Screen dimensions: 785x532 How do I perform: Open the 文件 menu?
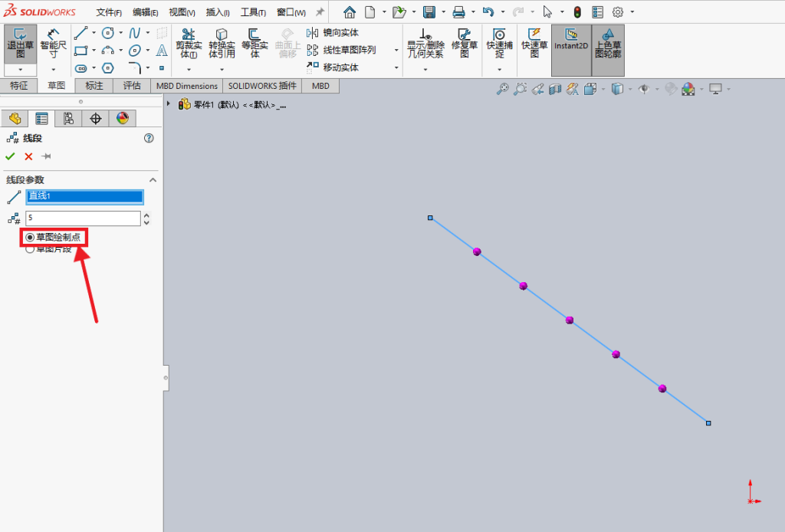pos(109,12)
